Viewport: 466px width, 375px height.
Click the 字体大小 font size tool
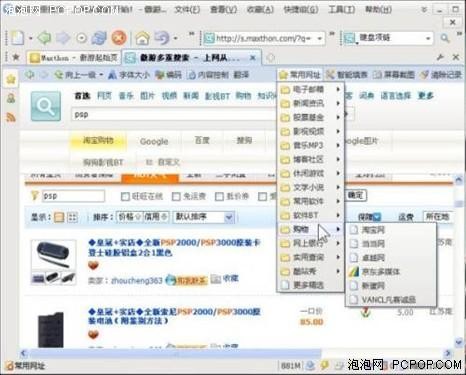129,75
